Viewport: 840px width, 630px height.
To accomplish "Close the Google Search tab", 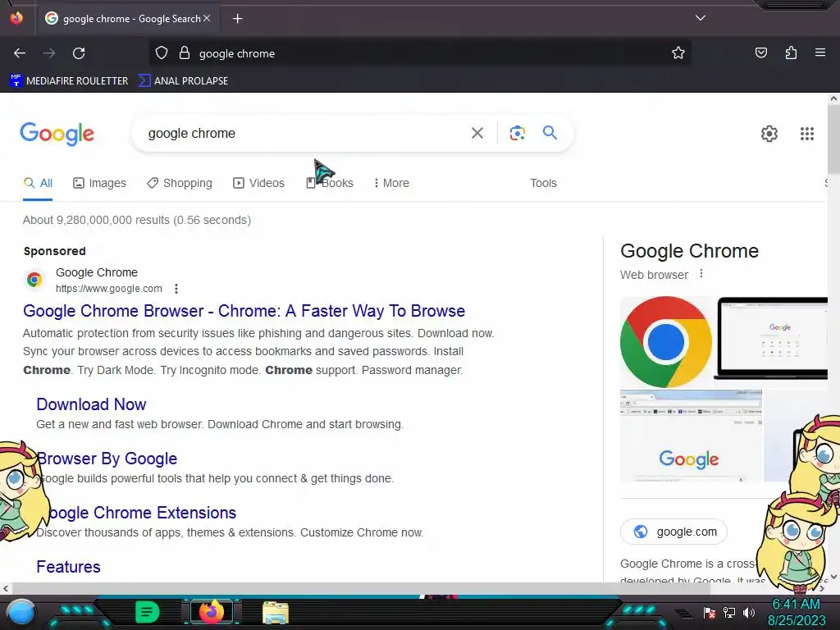I will coord(207,18).
